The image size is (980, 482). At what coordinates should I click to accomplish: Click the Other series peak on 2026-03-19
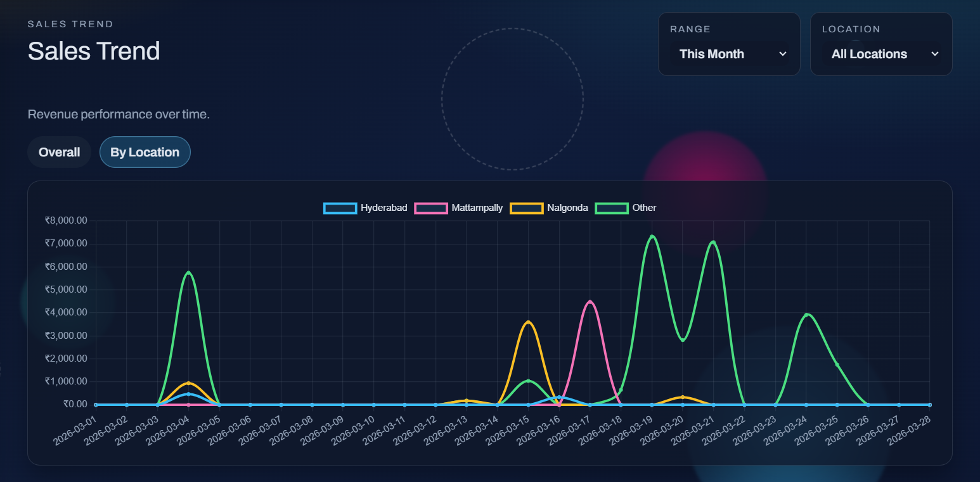tap(652, 236)
